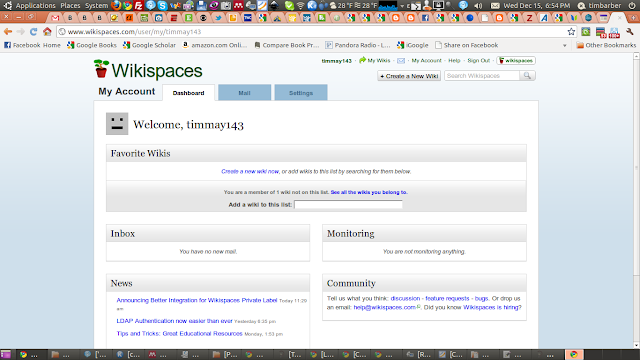Open Skype from the top panel

[x=162, y=5]
